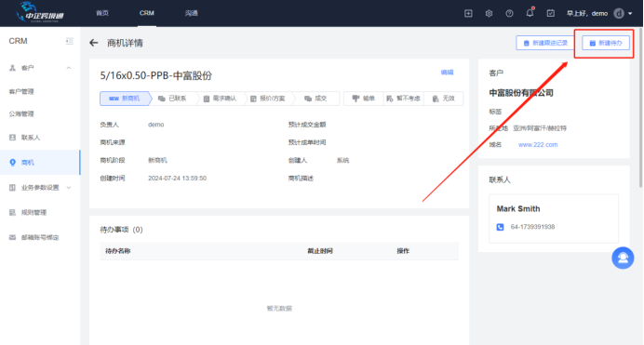The height and width of the screenshot is (345, 644).
Task: Open the calendar task icon in header
Action: (550, 14)
